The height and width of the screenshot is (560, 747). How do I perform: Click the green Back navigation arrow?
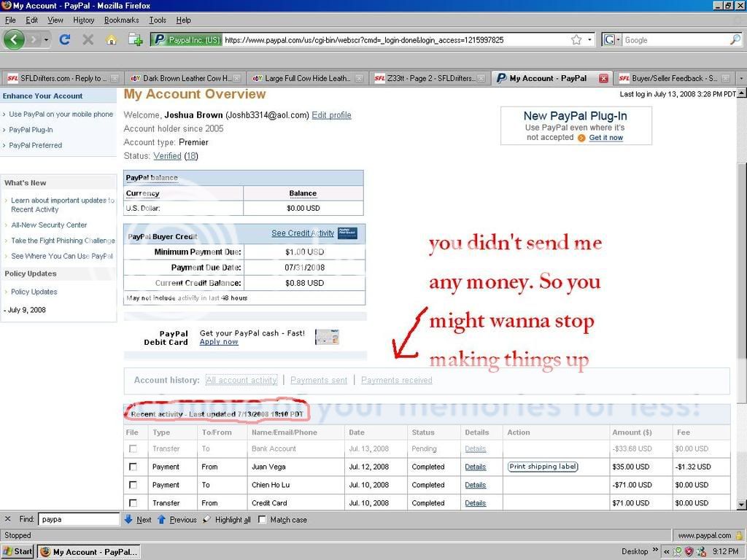pos(14,39)
